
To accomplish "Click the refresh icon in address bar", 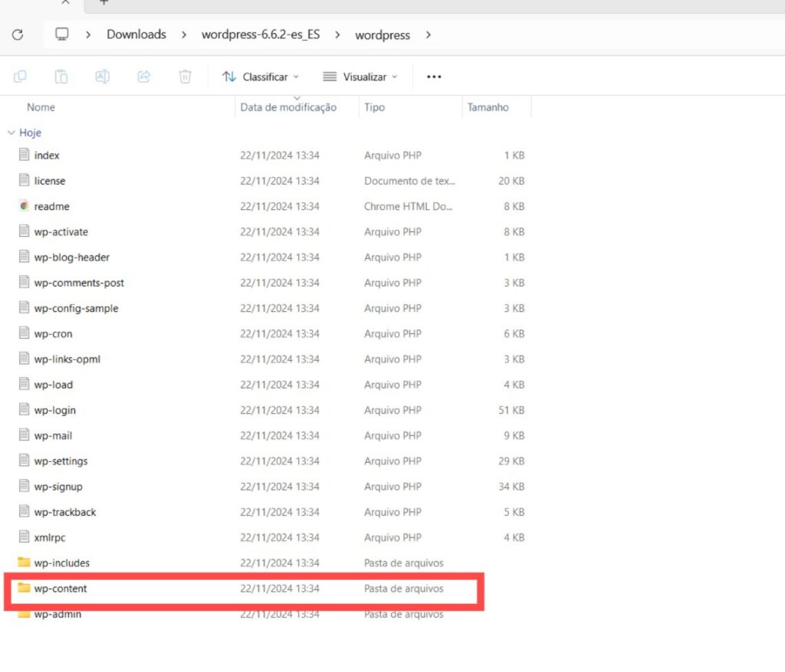I will (18, 34).
